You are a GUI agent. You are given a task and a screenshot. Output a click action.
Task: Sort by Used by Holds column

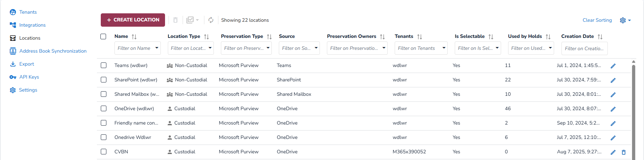[x=548, y=36]
